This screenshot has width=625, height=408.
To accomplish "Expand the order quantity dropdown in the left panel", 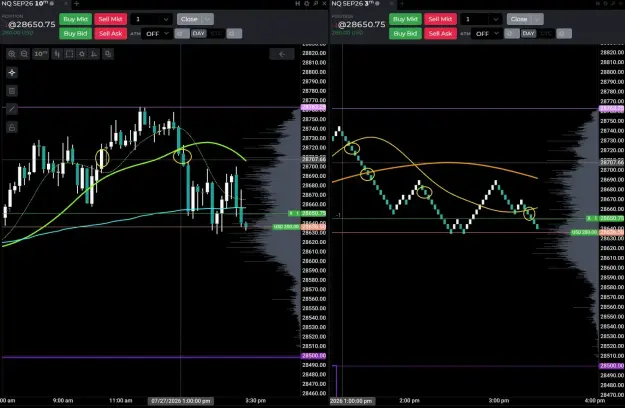I will 166,19.
